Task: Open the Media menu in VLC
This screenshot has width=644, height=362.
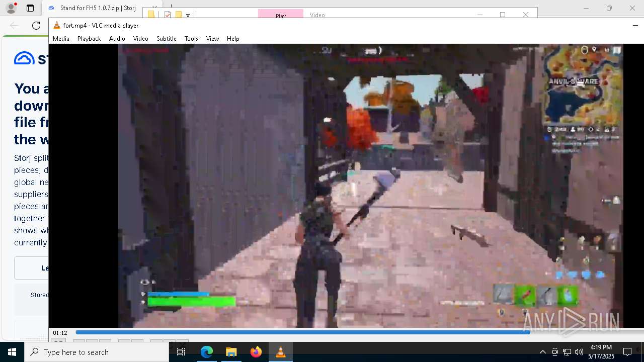Action: 61,39
